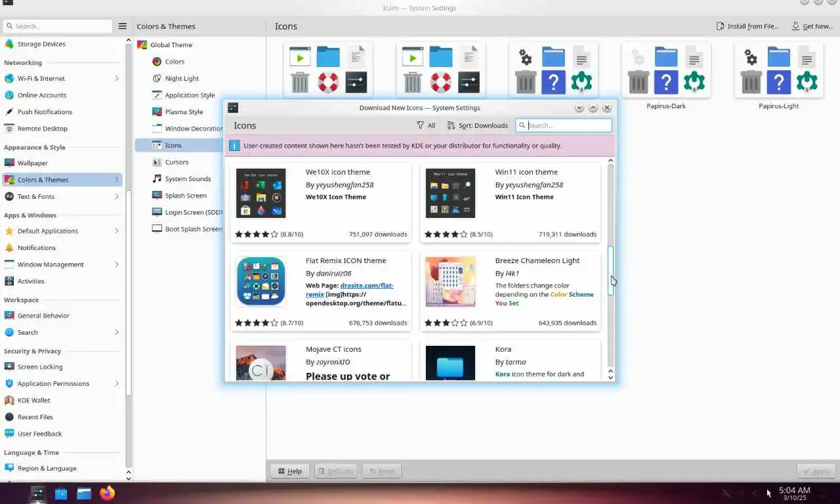Viewport: 840px width, 504px height.
Task: Open Dolphin file manager in taskbar
Action: (x=84, y=493)
